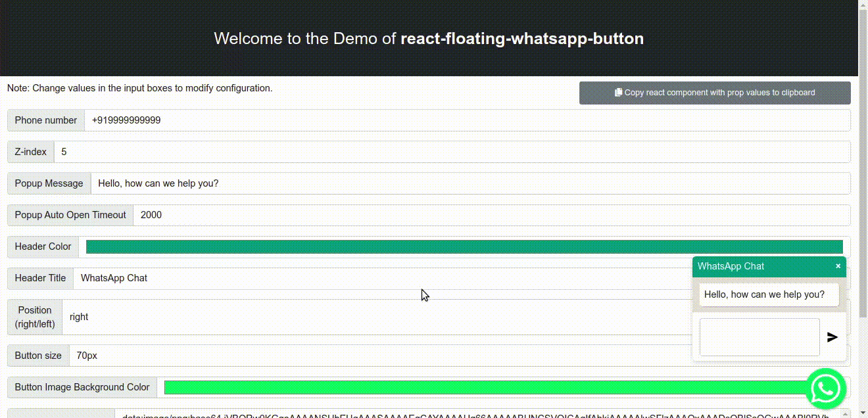Click the 'Button size' label
This screenshot has height=418, width=868.
(x=38, y=356)
